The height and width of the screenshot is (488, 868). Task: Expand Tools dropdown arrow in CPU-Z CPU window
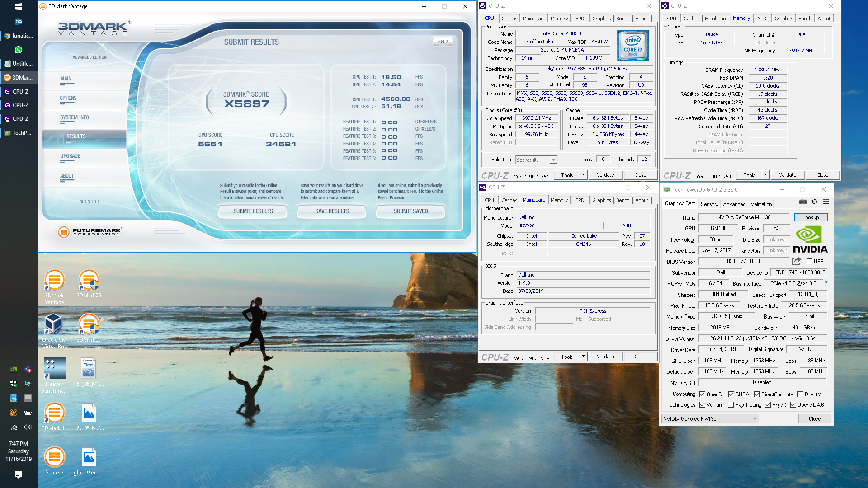point(583,175)
